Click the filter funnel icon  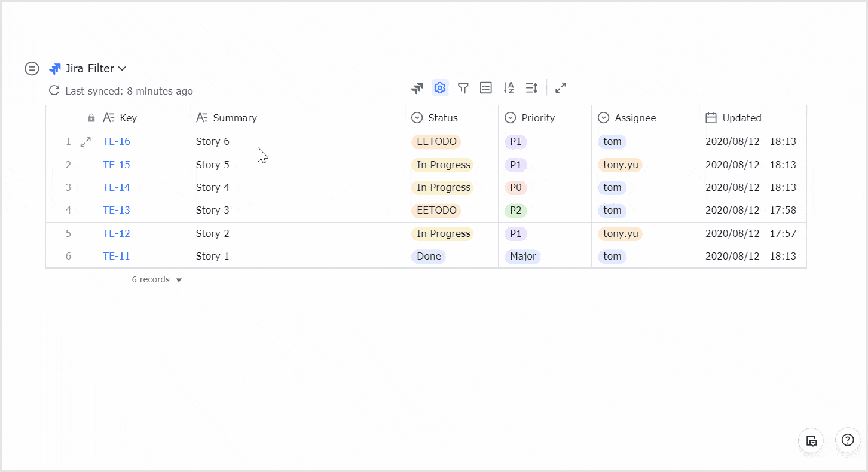tap(463, 88)
